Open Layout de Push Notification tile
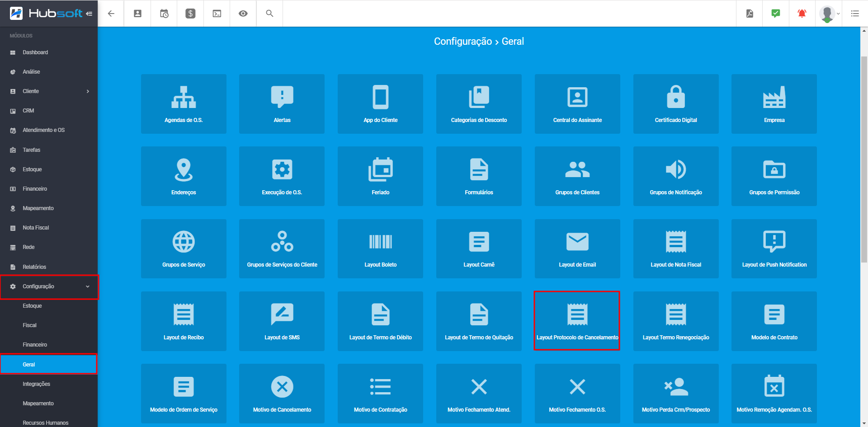The width and height of the screenshot is (868, 427). pos(774,249)
